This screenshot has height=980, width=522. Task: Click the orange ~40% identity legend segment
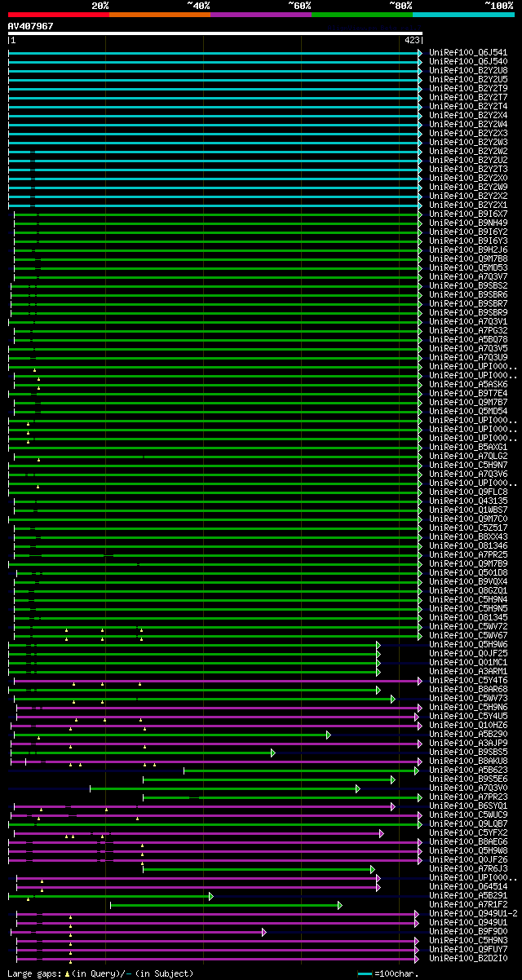click(x=160, y=14)
